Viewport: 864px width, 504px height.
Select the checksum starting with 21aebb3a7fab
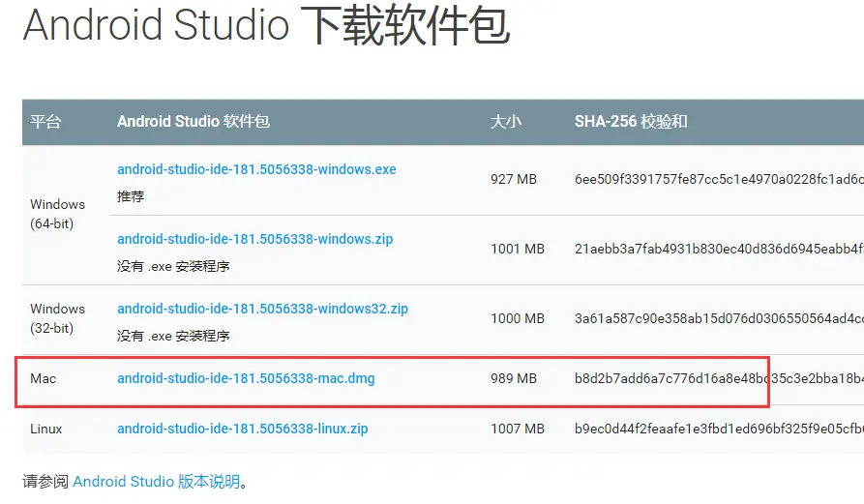coord(719,249)
